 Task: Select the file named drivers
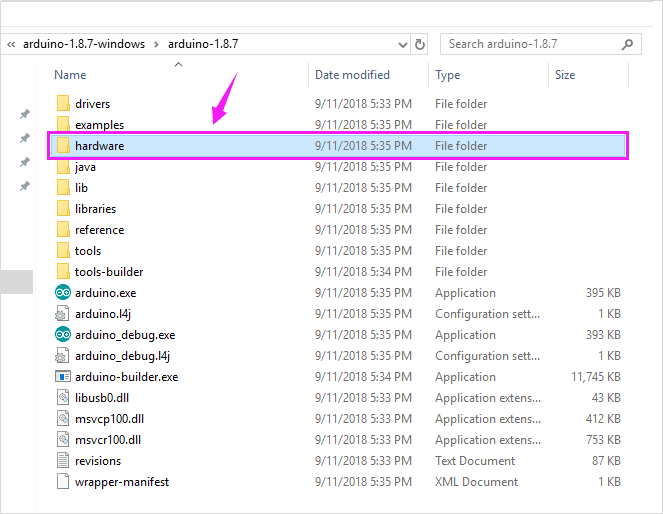point(92,104)
